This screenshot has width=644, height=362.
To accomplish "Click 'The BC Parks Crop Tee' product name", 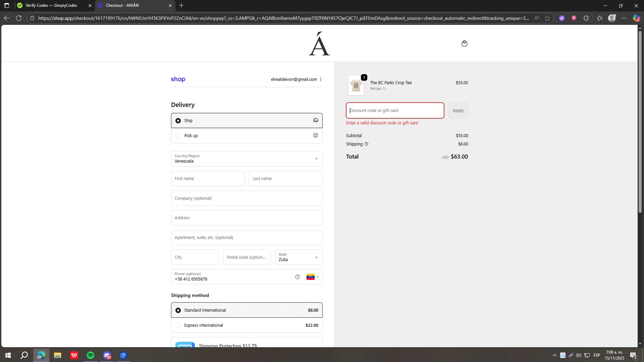I will pos(391,83).
